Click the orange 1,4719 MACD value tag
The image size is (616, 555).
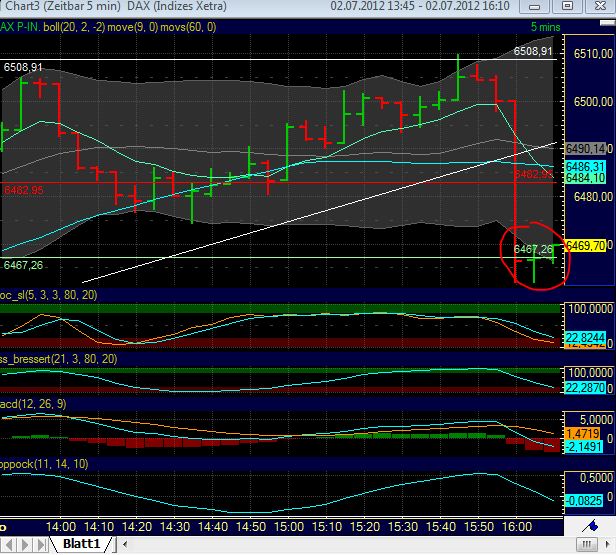click(583, 434)
